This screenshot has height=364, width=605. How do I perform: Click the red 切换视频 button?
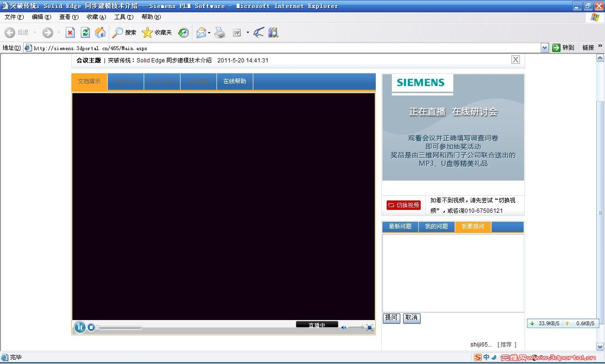click(404, 205)
